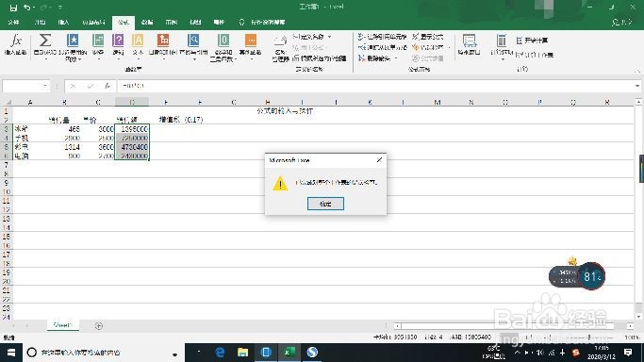Open the Financial functions library
The height and width of the screenshot is (362, 644).
tap(98, 44)
